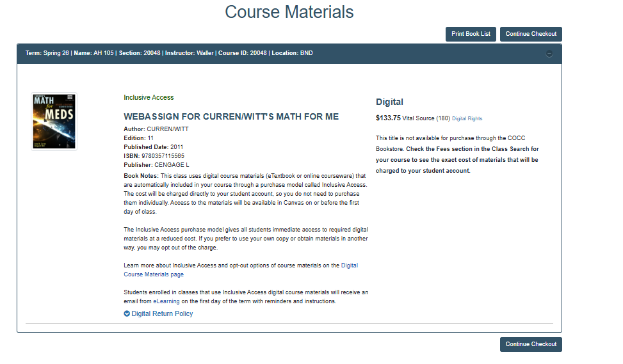
Task: Click the Math for Meds book cover image
Action: [x=54, y=122]
